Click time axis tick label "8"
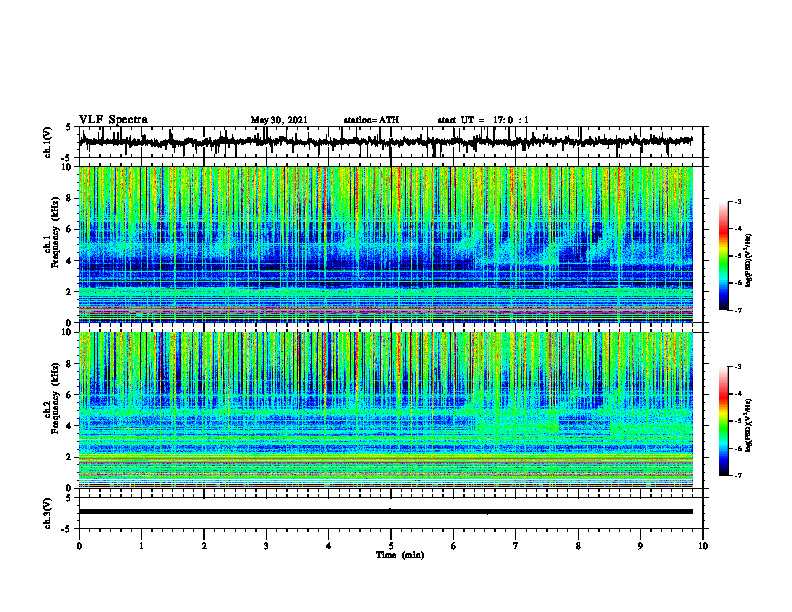The image size is (792, 612). (578, 546)
